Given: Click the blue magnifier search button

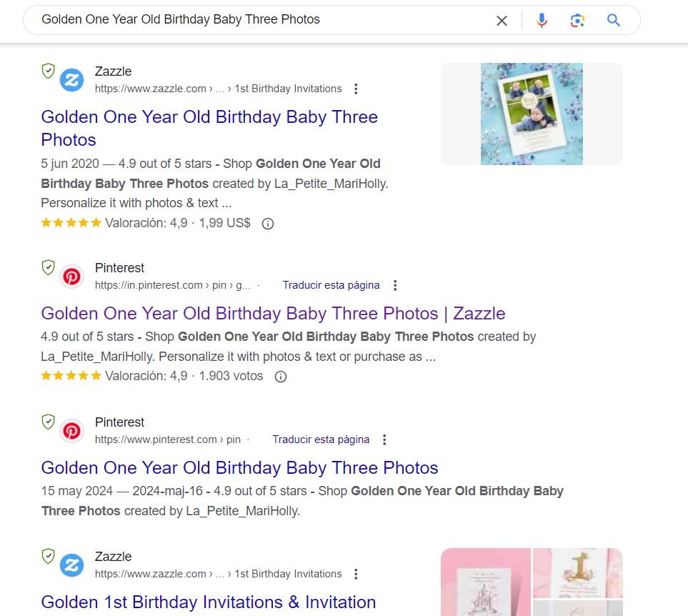Looking at the screenshot, I should [x=614, y=20].
